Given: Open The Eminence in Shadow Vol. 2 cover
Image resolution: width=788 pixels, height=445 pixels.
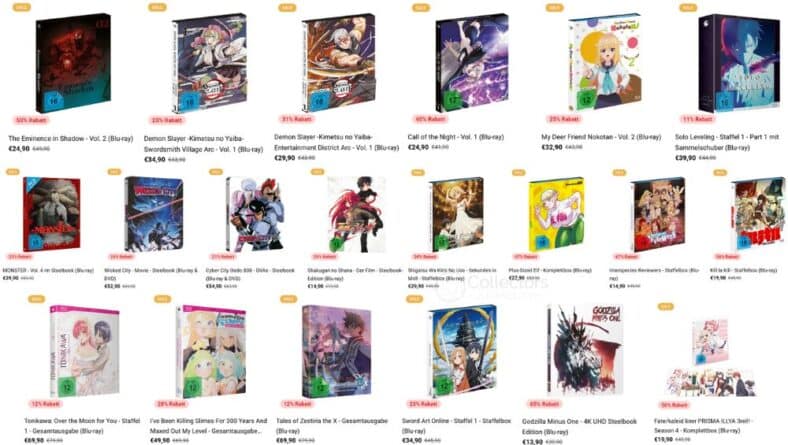Looking at the screenshot, I should (x=73, y=63).
